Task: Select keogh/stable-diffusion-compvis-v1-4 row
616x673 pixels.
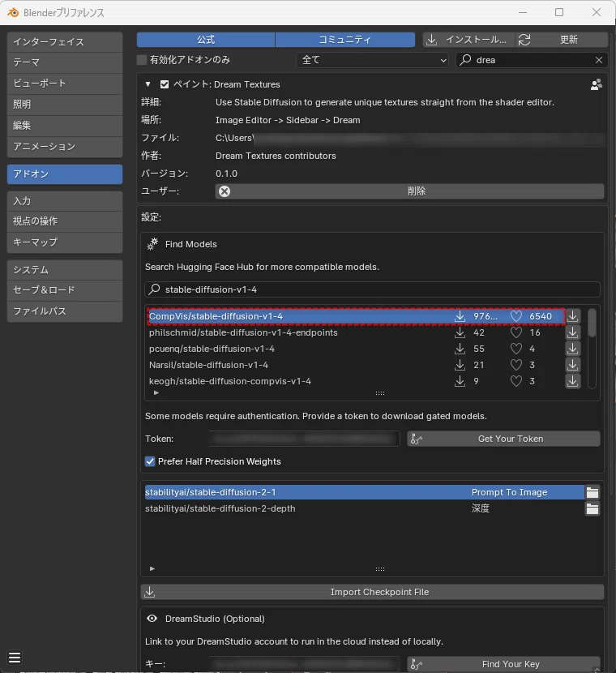Action: point(356,381)
